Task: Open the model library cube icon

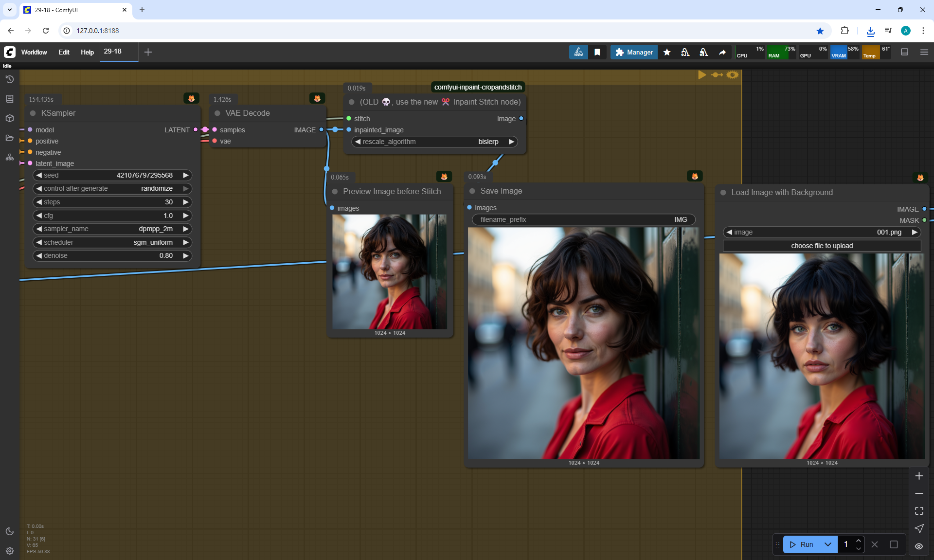Action: pos(9,118)
